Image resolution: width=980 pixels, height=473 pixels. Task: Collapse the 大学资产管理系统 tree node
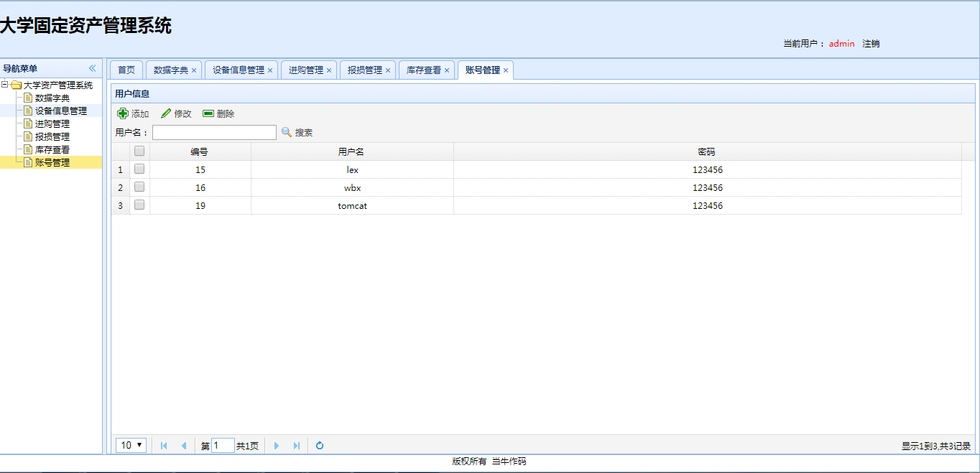5,85
